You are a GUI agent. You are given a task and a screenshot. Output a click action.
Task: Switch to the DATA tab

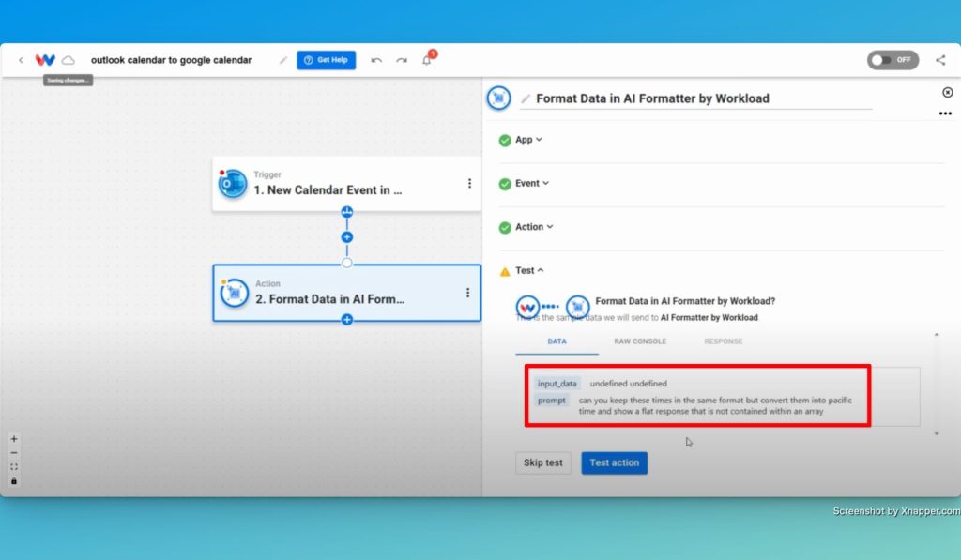point(557,341)
